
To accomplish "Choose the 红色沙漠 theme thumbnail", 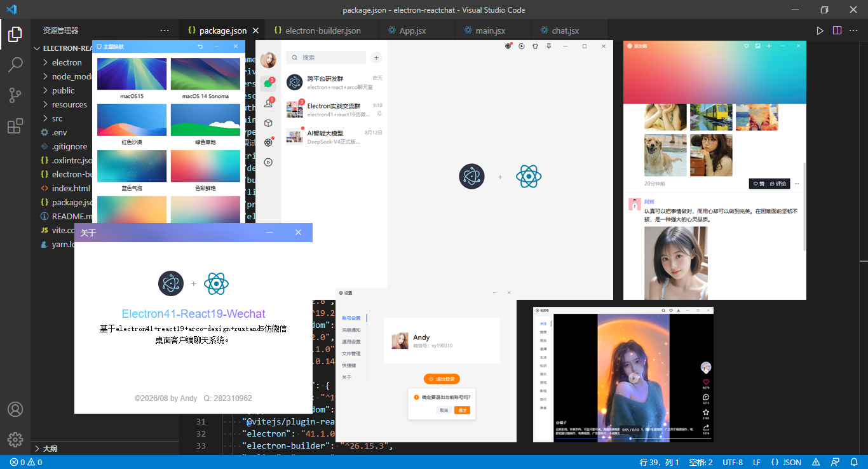I will point(132,120).
